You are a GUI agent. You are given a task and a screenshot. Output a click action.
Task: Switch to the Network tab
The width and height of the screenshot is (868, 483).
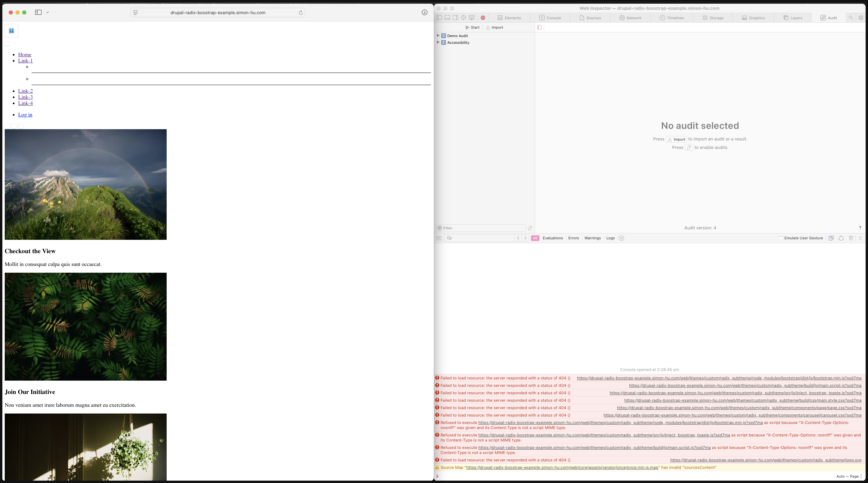coord(630,18)
